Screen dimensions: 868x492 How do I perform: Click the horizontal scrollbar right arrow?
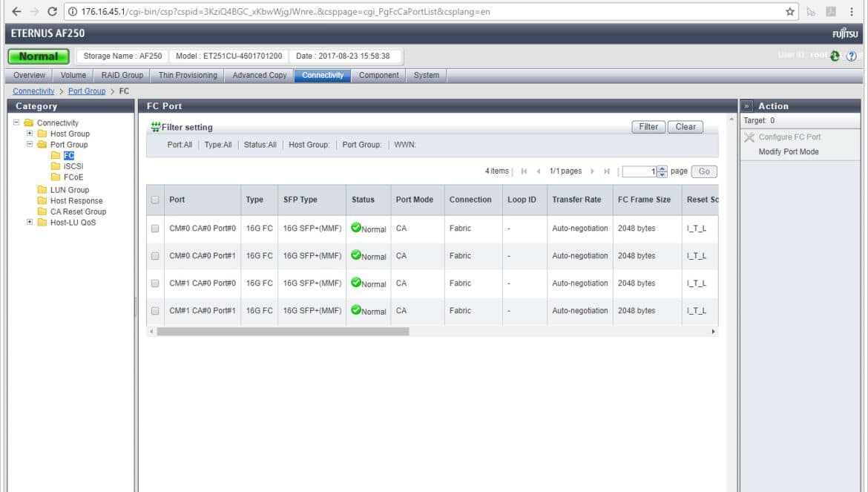point(713,332)
